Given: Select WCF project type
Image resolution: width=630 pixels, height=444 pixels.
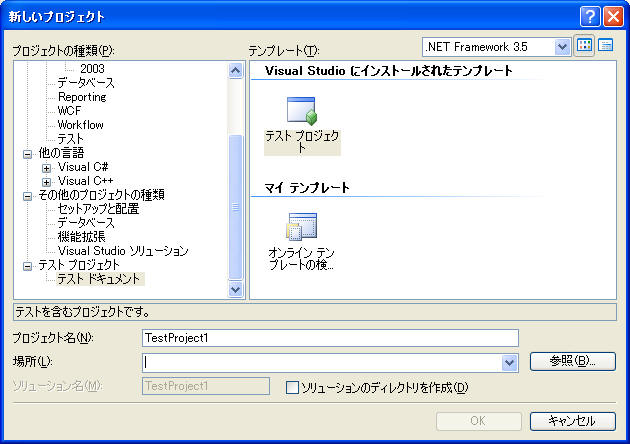Looking at the screenshot, I should pyautogui.click(x=69, y=110).
